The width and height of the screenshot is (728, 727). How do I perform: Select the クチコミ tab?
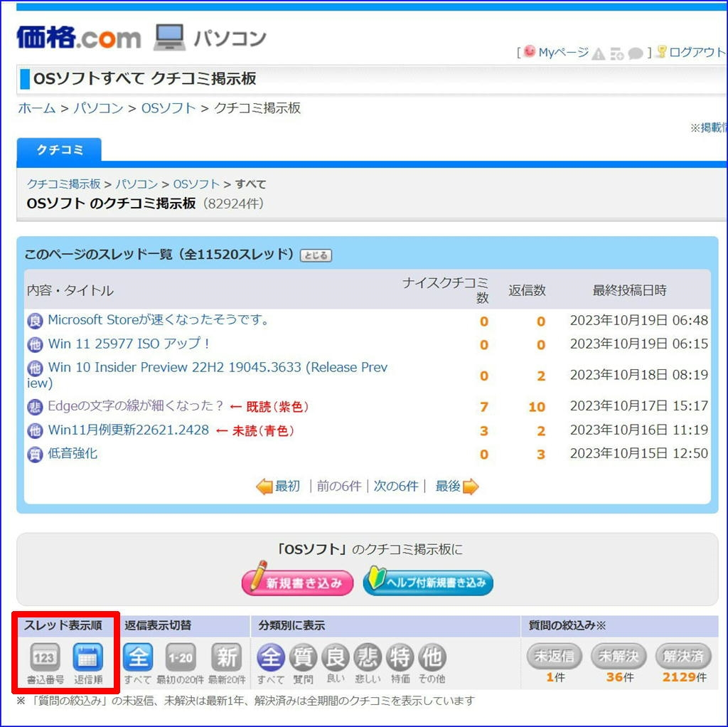click(59, 149)
